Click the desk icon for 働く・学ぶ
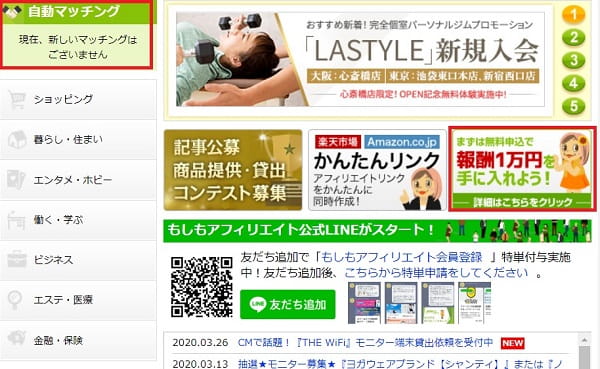 point(16,220)
